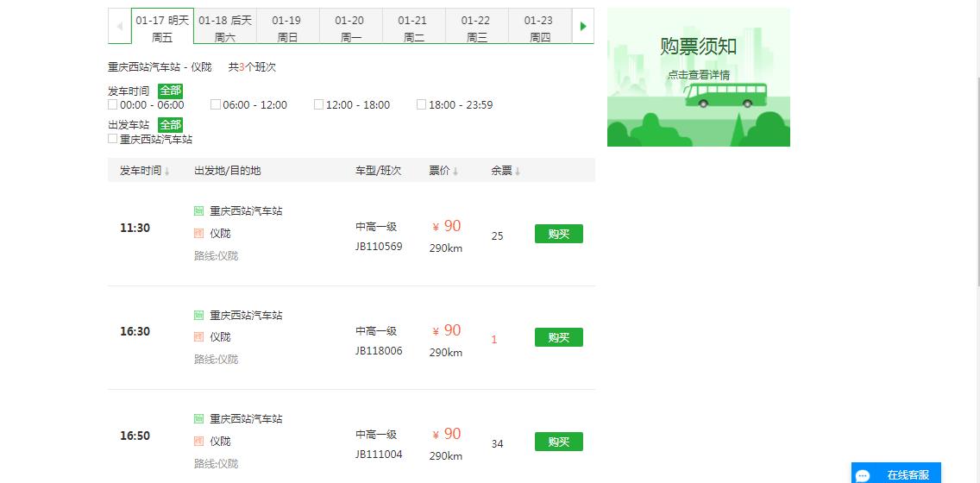Check the 00:00 - 06:00 time filter
This screenshot has height=483, width=980.
tap(113, 105)
